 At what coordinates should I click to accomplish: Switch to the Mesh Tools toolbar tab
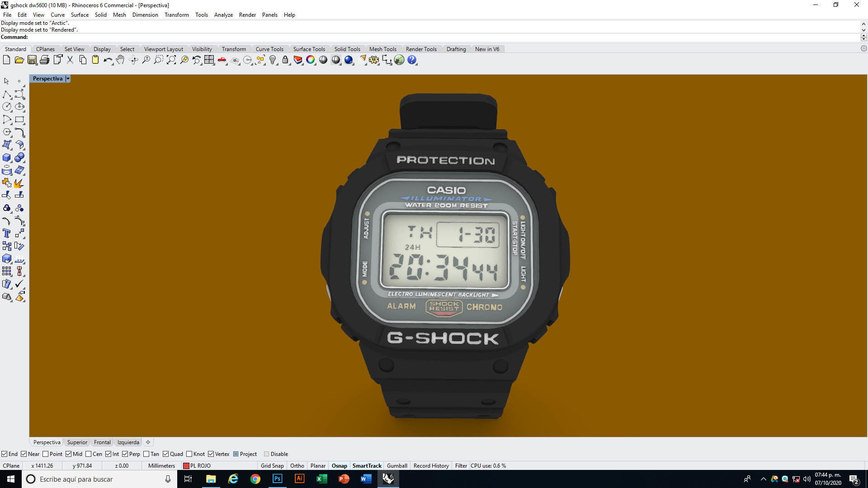[x=383, y=49]
